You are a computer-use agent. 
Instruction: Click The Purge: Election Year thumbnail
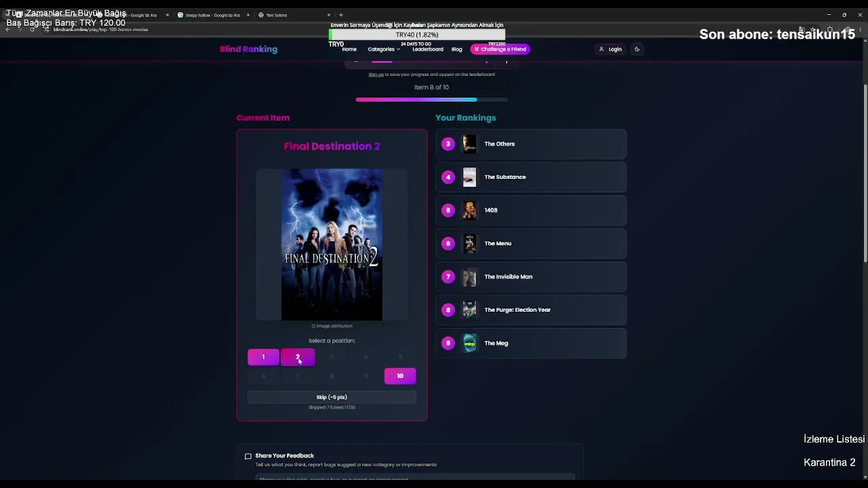pyautogui.click(x=469, y=310)
